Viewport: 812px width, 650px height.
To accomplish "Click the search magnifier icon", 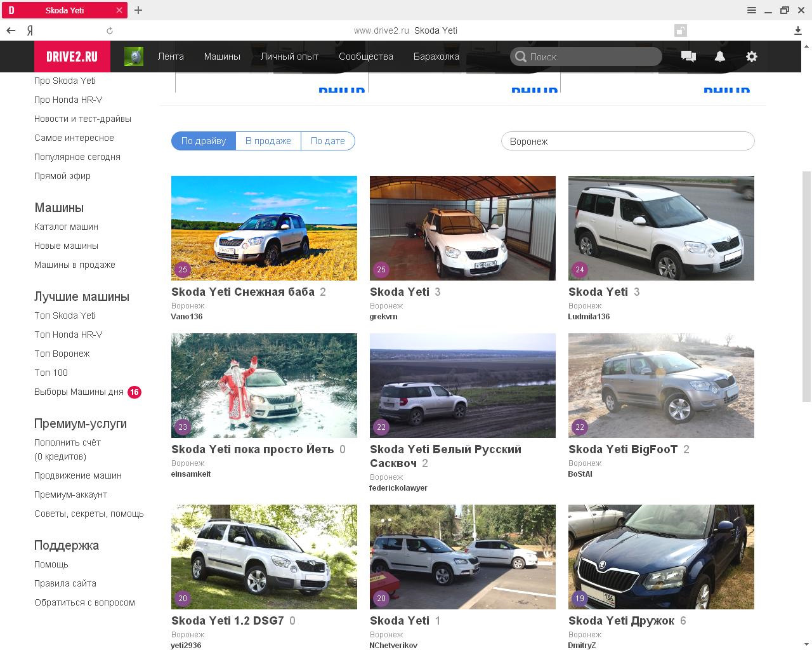I will pos(521,56).
